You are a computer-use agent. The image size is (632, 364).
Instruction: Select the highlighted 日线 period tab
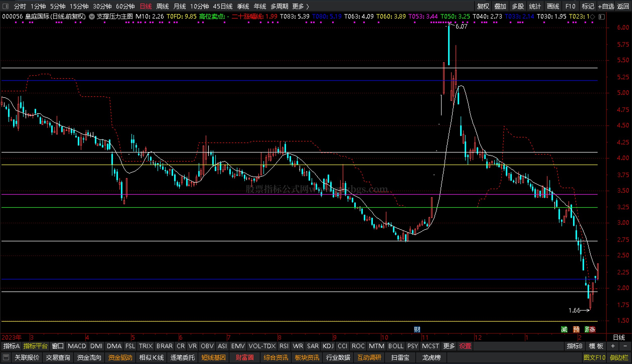point(146,6)
